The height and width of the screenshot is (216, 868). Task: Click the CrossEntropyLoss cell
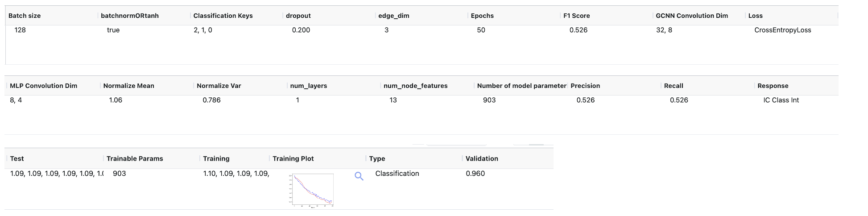(x=782, y=30)
